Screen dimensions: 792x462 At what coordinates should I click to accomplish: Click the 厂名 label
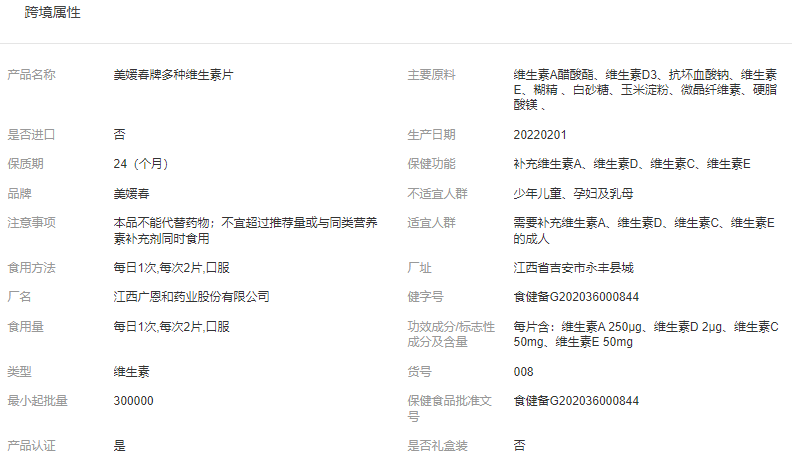pos(19,297)
